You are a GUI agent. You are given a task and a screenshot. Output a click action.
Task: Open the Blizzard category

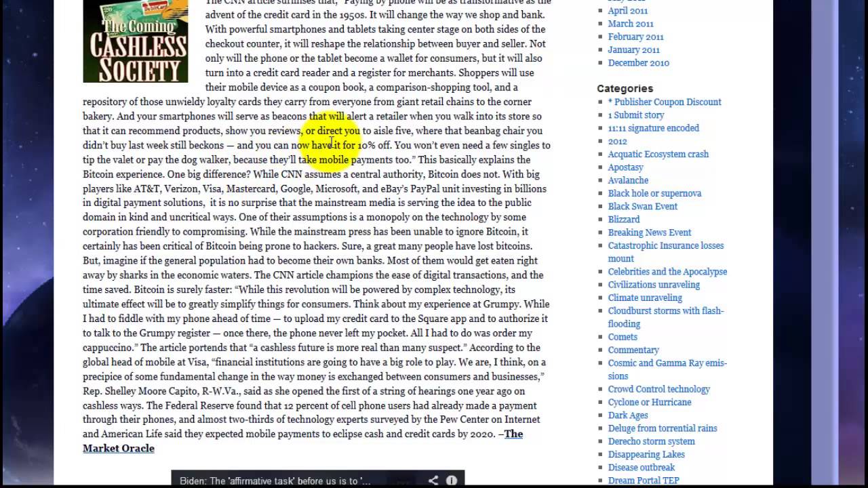coord(624,220)
